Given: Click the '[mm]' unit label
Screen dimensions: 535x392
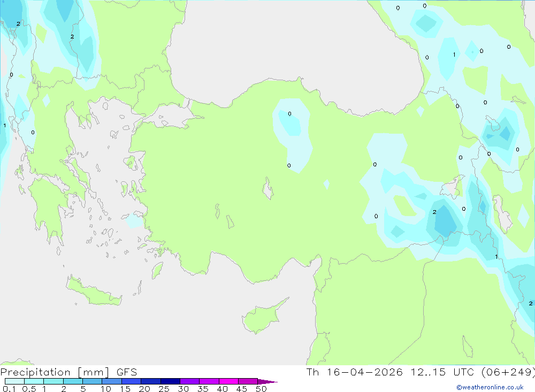Looking at the screenshot, I should (x=94, y=372).
